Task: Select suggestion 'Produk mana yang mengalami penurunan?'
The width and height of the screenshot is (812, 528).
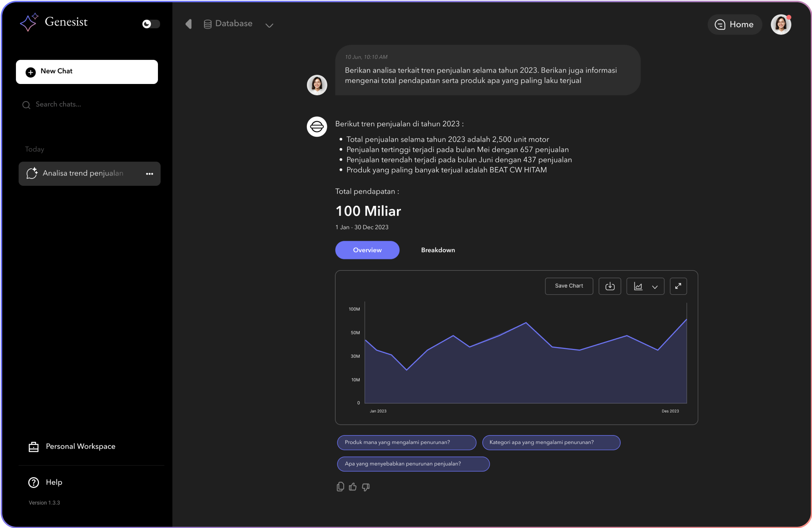Action: (406, 443)
